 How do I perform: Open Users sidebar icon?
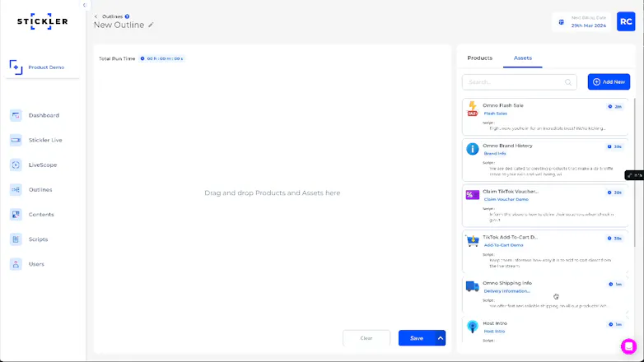pos(16,264)
